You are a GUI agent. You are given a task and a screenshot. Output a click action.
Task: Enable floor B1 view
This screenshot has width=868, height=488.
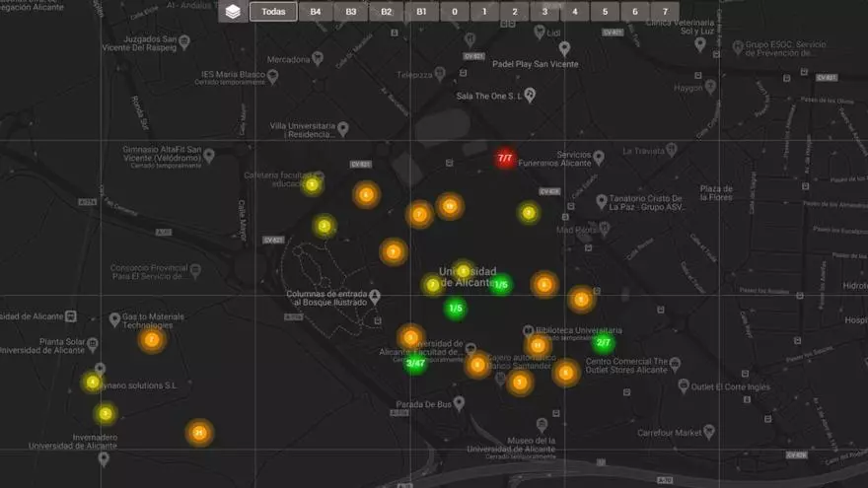[x=421, y=12]
